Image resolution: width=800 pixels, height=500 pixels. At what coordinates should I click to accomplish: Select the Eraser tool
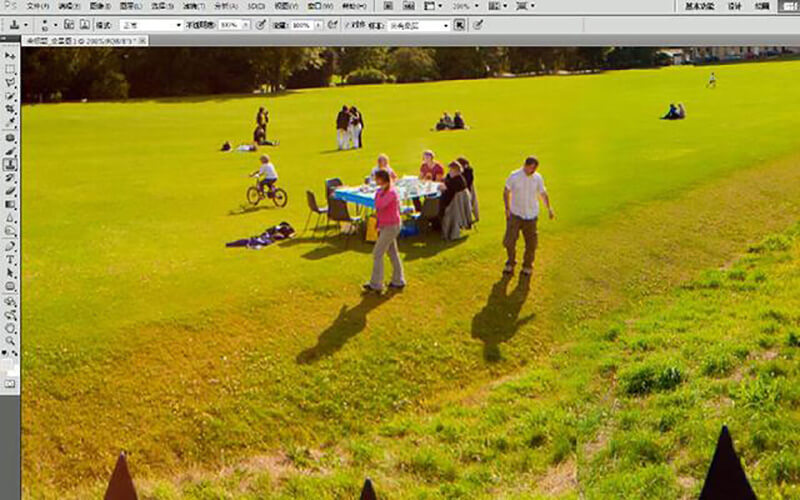tap(10, 191)
